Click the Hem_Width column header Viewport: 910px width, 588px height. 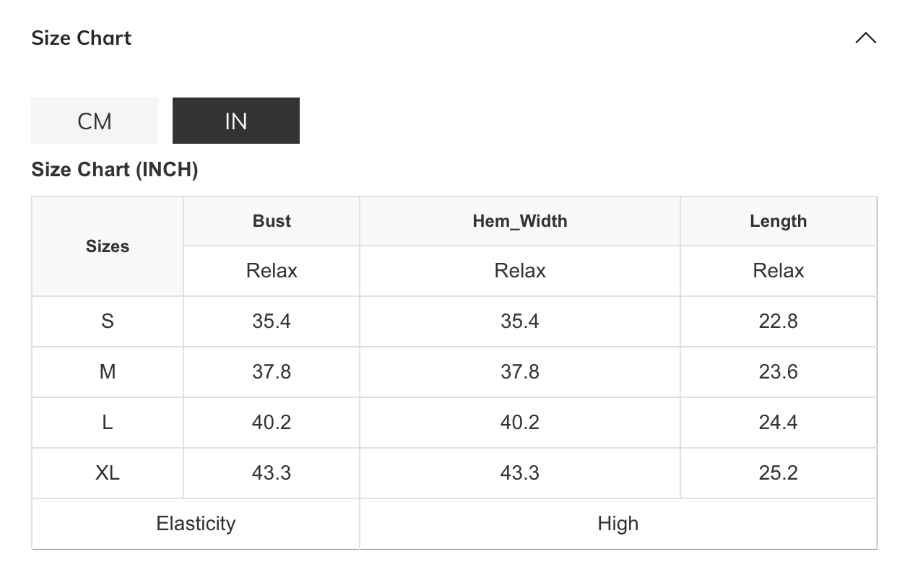(520, 221)
